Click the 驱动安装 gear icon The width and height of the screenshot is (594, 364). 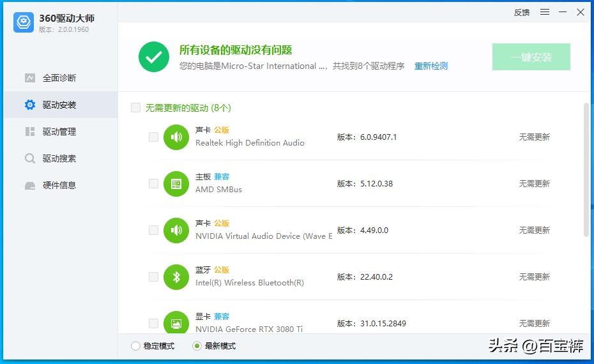[x=30, y=105]
